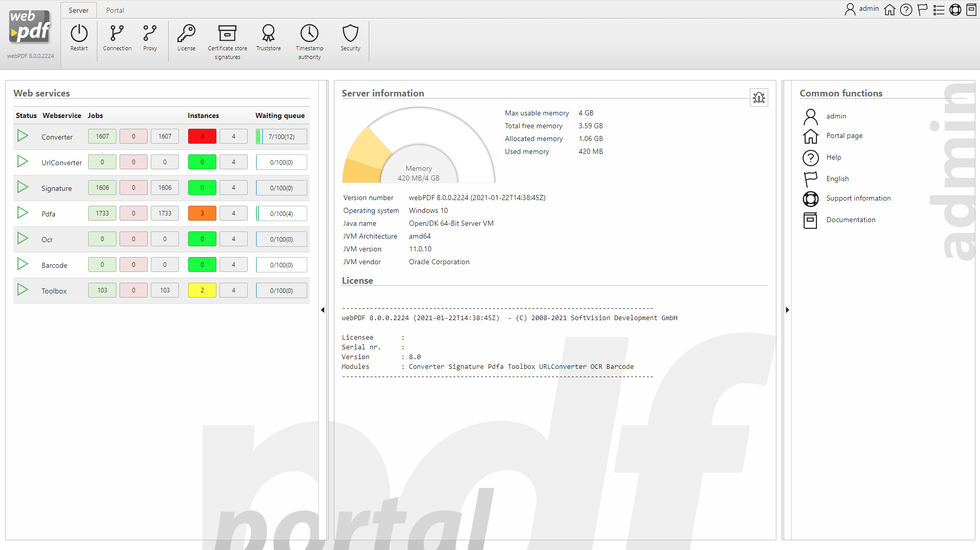Toggle the Barcode webservice status
Image resolution: width=980 pixels, height=550 pixels.
tap(22, 264)
